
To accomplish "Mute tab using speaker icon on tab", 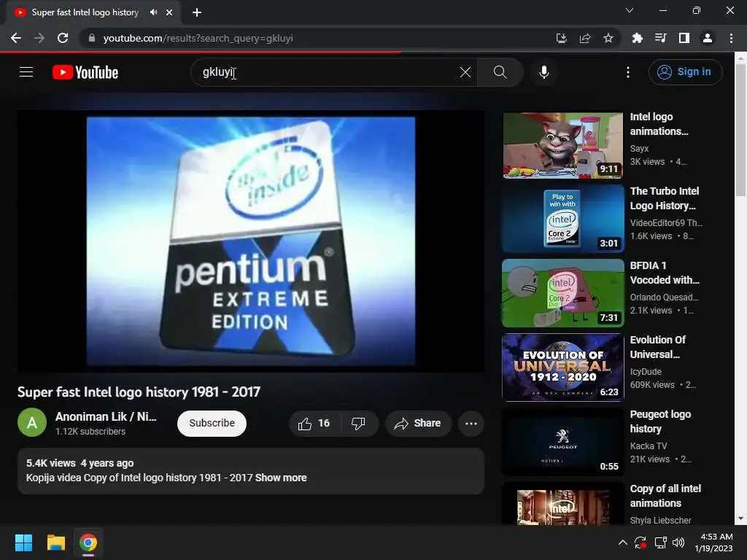I will tap(153, 12).
